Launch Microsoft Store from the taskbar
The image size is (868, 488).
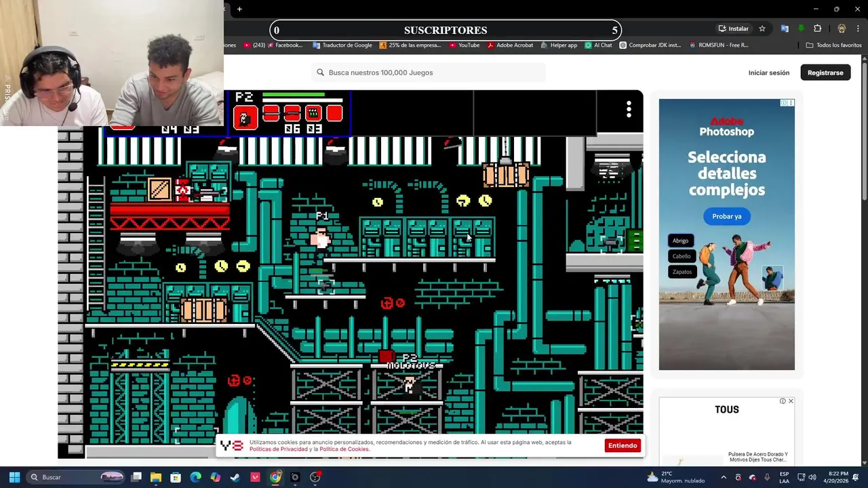[x=176, y=477]
